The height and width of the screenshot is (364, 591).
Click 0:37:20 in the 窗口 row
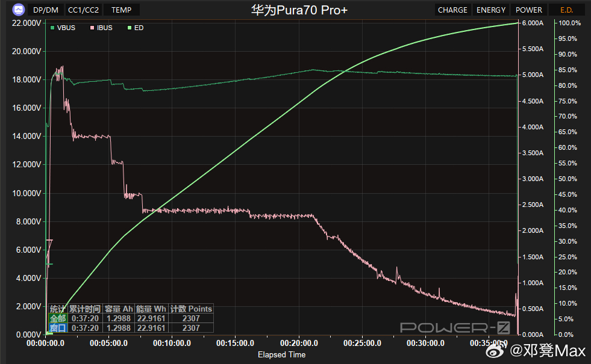coord(85,328)
